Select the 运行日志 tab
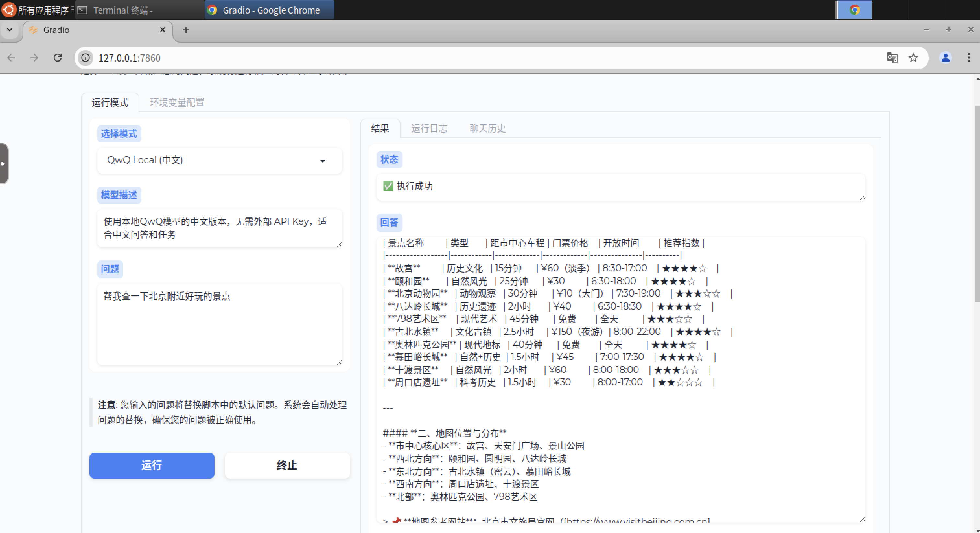The height and width of the screenshot is (533, 980). pyautogui.click(x=429, y=129)
